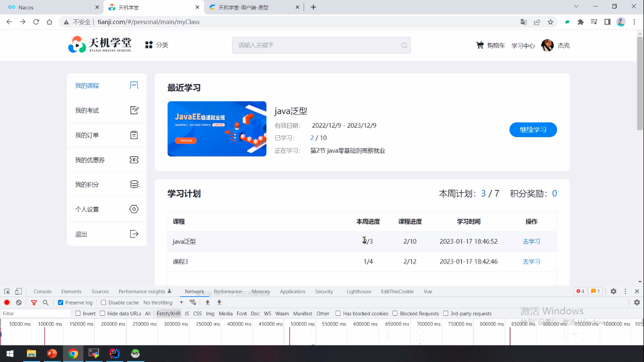Toggle the Preserve log checkbox
Screen dimensions: 644x362
point(60,303)
